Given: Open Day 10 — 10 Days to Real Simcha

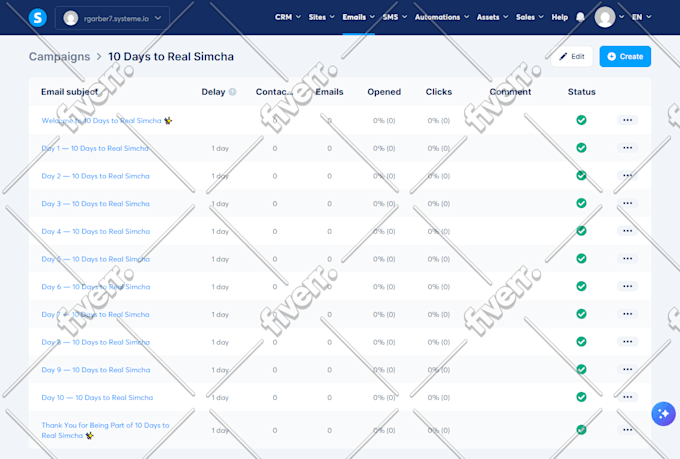Looking at the screenshot, I should (x=97, y=398).
